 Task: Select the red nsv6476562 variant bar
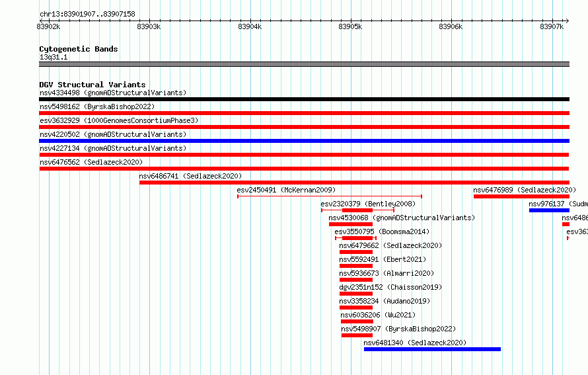(x=304, y=169)
